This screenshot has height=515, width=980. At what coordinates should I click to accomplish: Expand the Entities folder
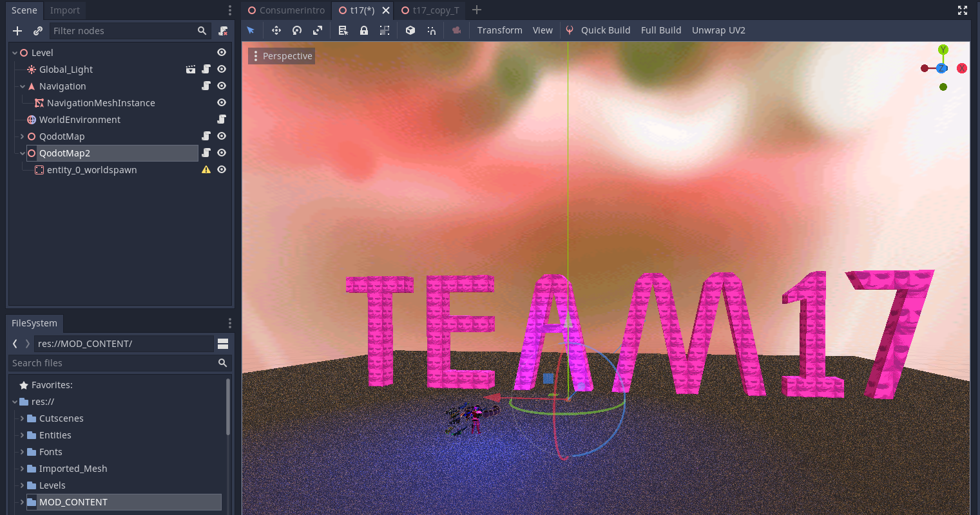point(23,435)
